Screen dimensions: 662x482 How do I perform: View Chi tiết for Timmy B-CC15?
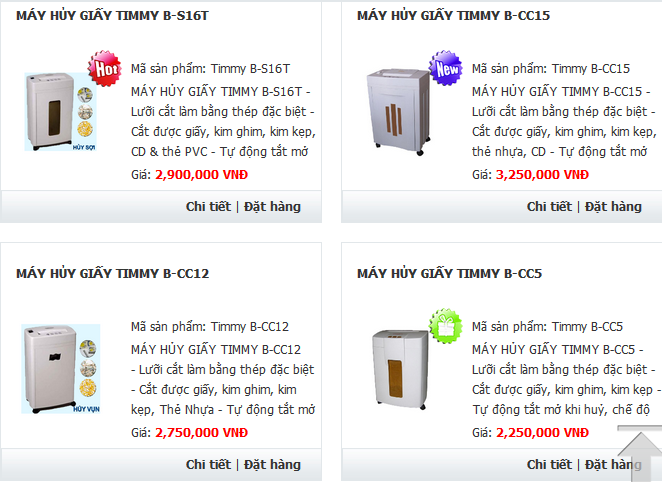click(549, 207)
